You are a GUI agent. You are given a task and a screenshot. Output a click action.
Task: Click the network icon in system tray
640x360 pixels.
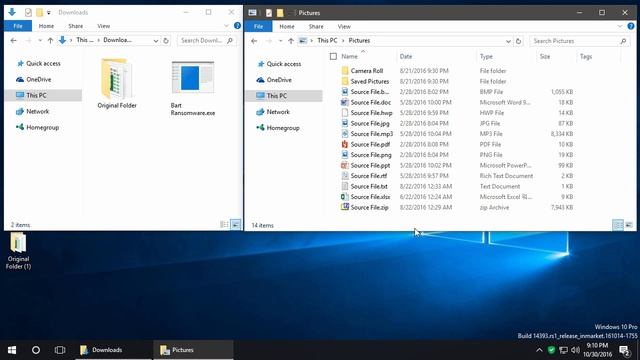pyautogui.click(x=563, y=350)
